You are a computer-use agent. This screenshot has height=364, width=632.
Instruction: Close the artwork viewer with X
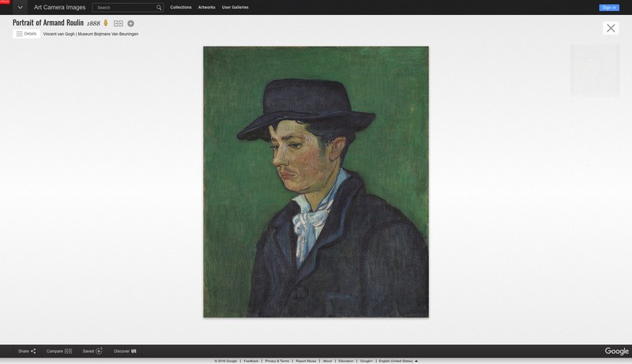tap(611, 28)
